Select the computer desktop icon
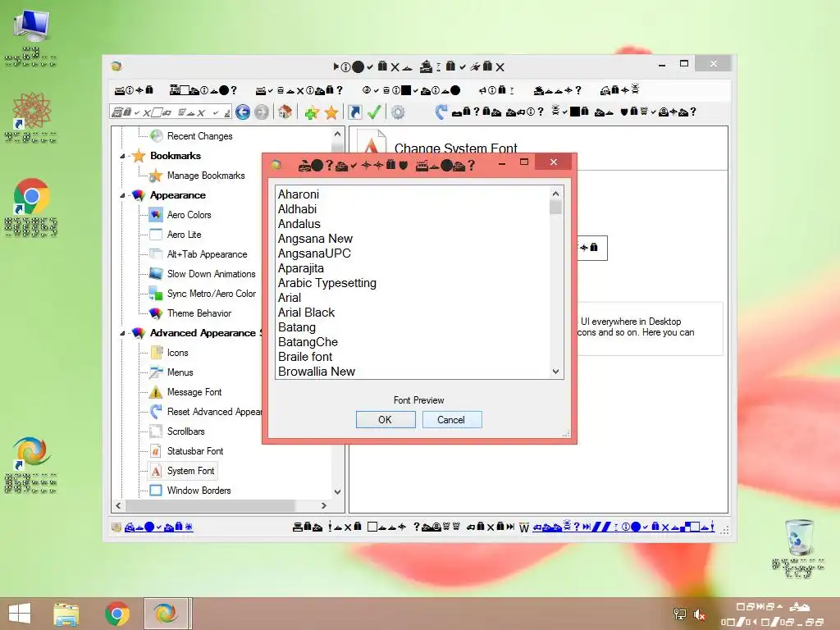 (31, 38)
